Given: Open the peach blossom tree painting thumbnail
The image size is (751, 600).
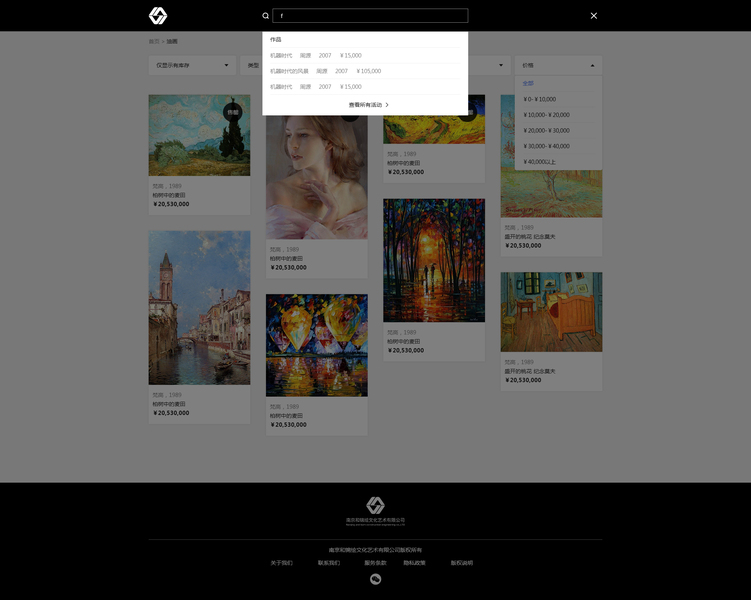Looking at the screenshot, I should [551, 193].
